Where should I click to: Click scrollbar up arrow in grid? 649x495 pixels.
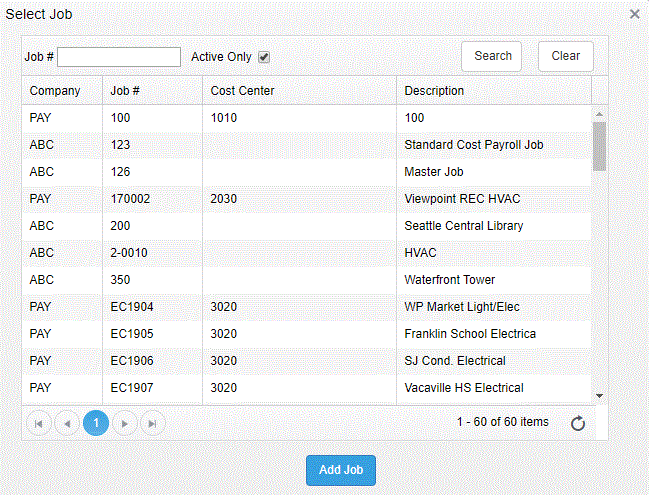tap(599, 114)
